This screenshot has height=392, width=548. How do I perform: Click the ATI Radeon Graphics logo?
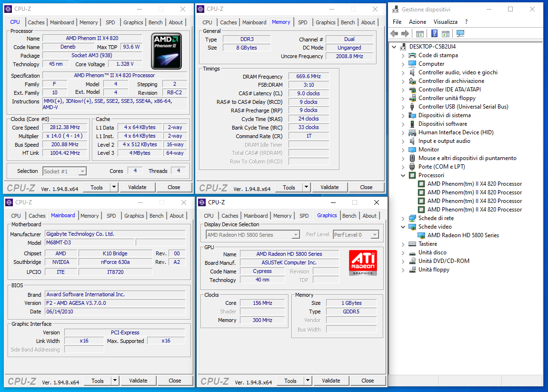pos(363,263)
